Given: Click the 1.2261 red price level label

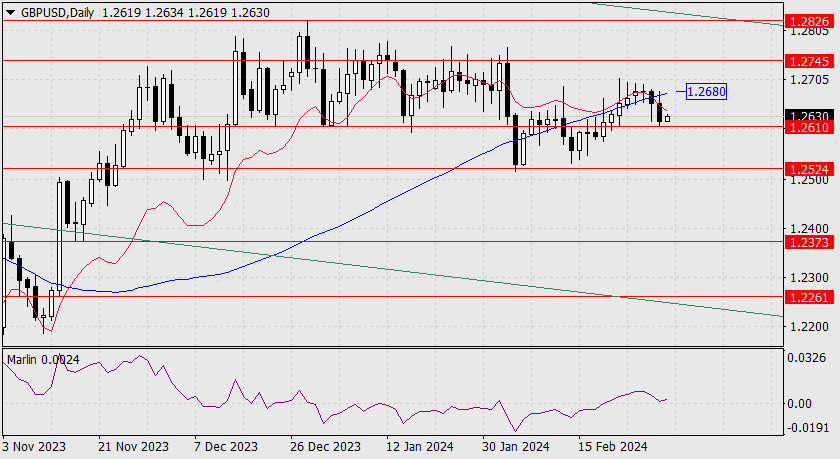Looking at the screenshot, I should point(809,297).
